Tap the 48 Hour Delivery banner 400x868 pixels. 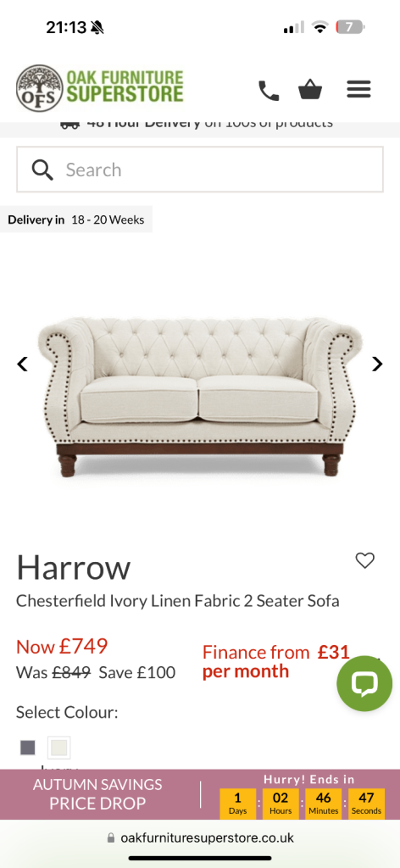(x=197, y=123)
